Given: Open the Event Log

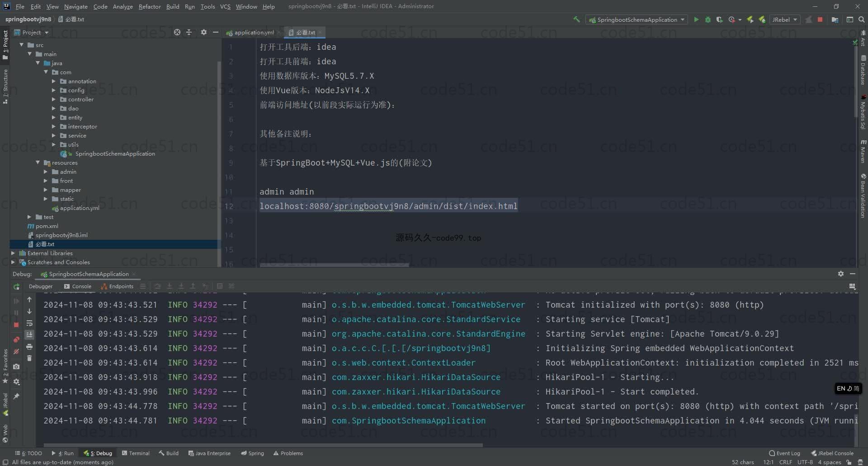Looking at the screenshot, I should click(x=784, y=453).
